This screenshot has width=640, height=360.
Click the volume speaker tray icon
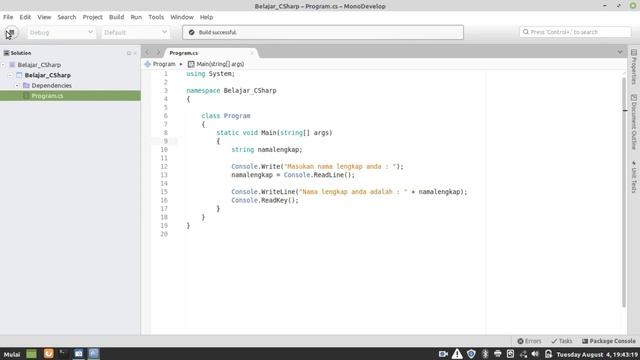[535, 354]
